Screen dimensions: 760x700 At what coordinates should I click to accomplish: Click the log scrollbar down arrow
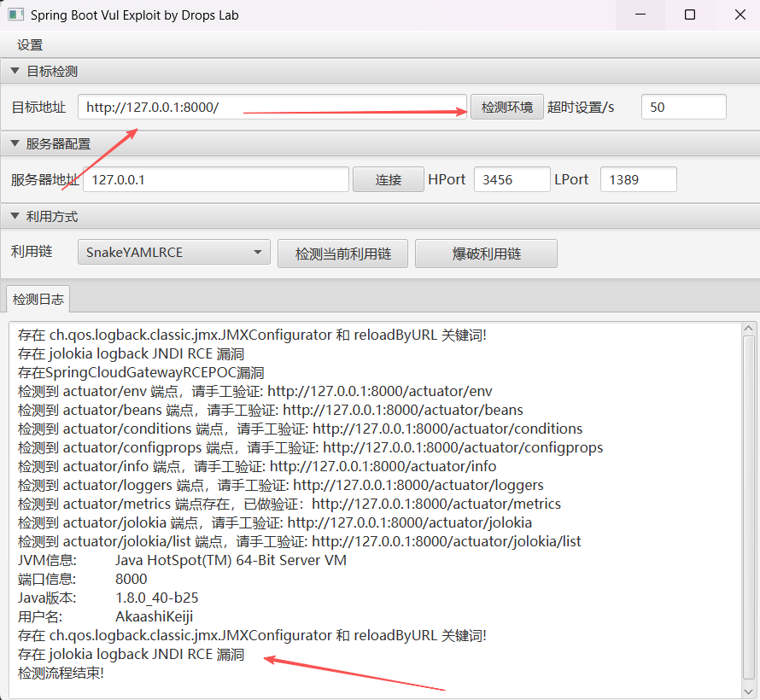(748, 691)
